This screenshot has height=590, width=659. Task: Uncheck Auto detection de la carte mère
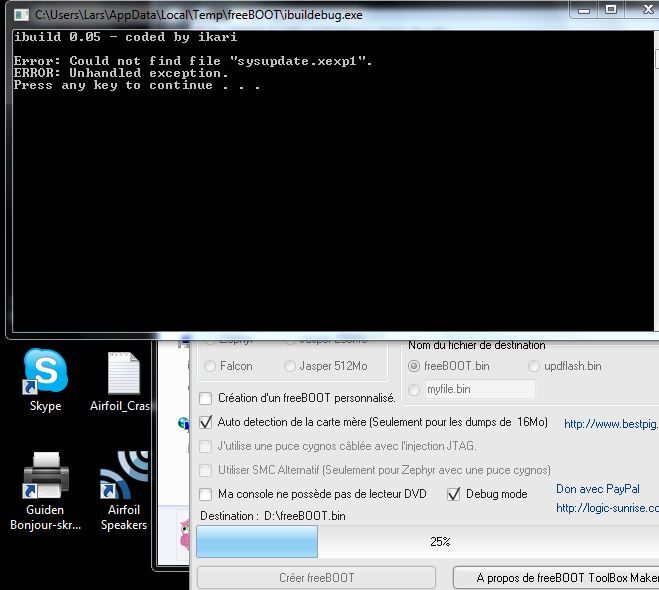click(x=206, y=423)
